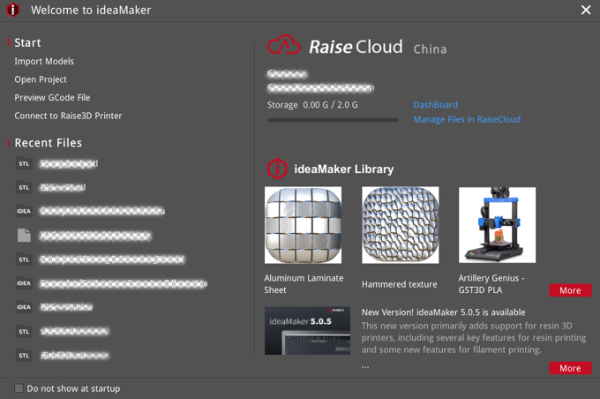Click the ideaMaker Library hexagon icon

[277, 169]
